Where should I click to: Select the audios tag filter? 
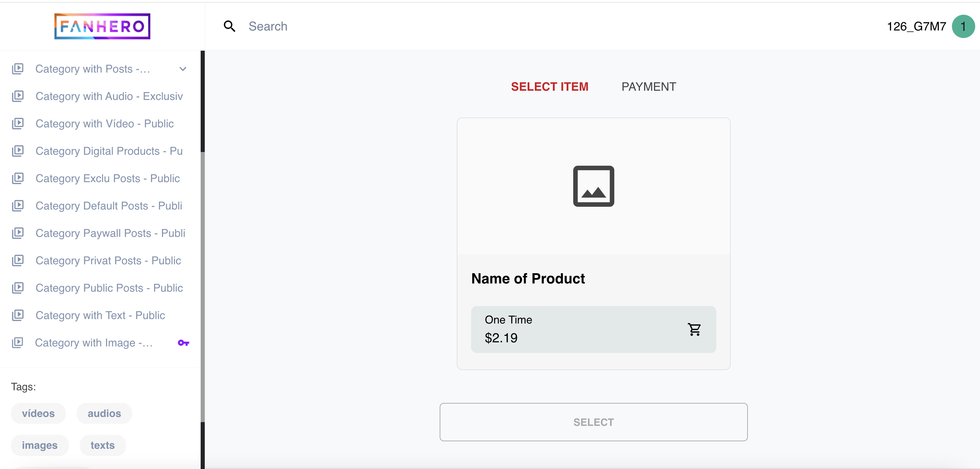pyautogui.click(x=104, y=413)
